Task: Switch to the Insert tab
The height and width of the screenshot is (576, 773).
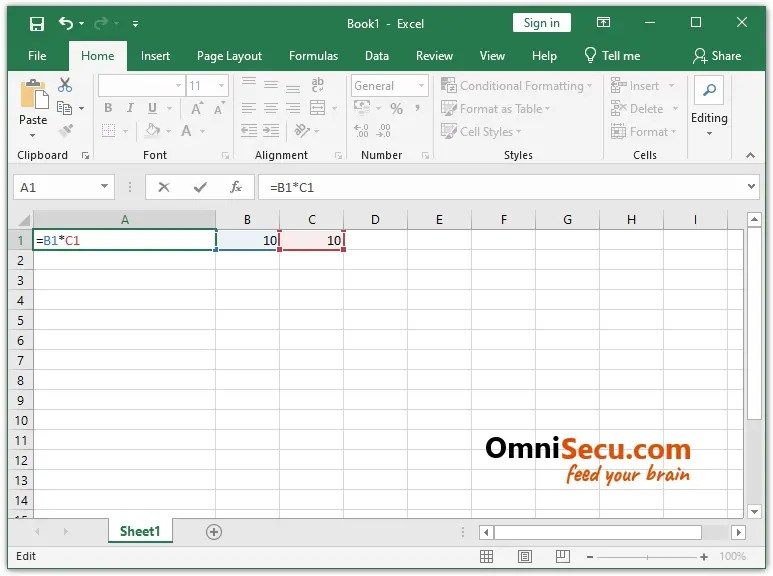Action: pyautogui.click(x=155, y=56)
